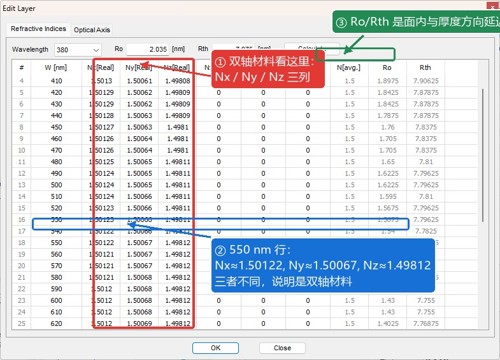Click row number 25

(22, 323)
